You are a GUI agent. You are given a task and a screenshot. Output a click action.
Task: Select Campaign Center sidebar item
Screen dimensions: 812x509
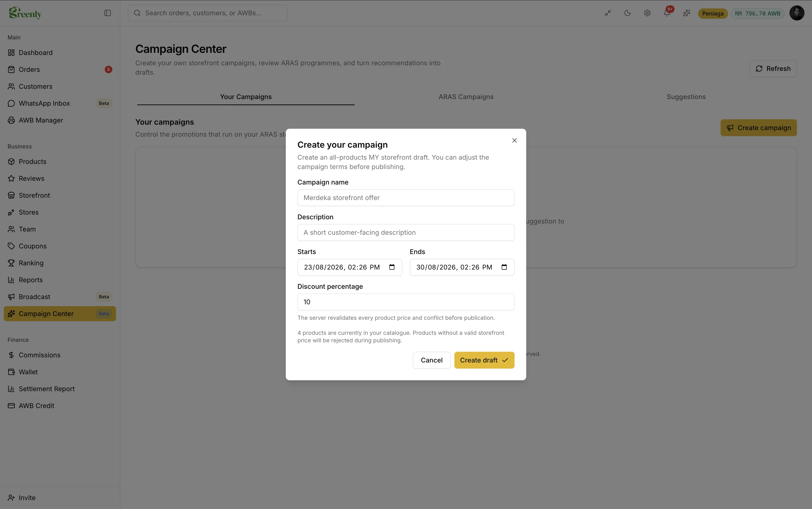click(x=60, y=314)
